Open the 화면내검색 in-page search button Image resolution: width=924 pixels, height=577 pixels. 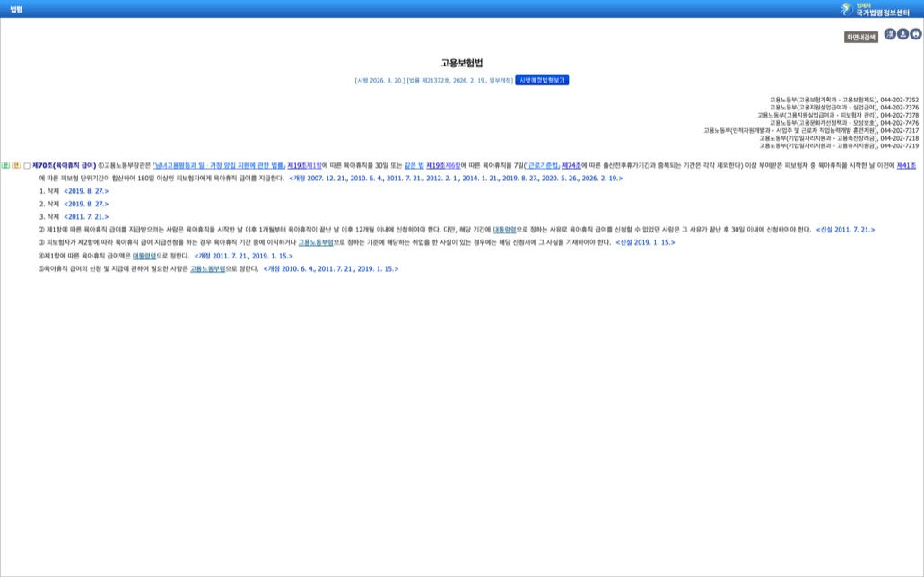(x=861, y=37)
